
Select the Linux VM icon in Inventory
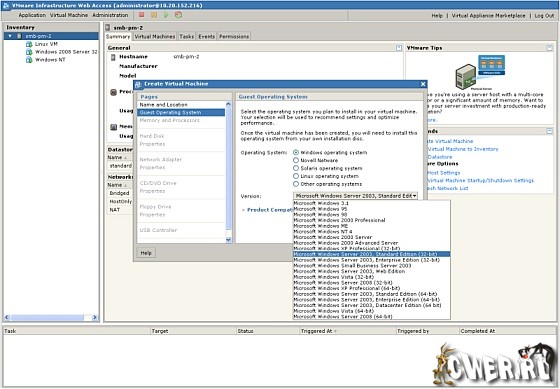tap(29, 44)
